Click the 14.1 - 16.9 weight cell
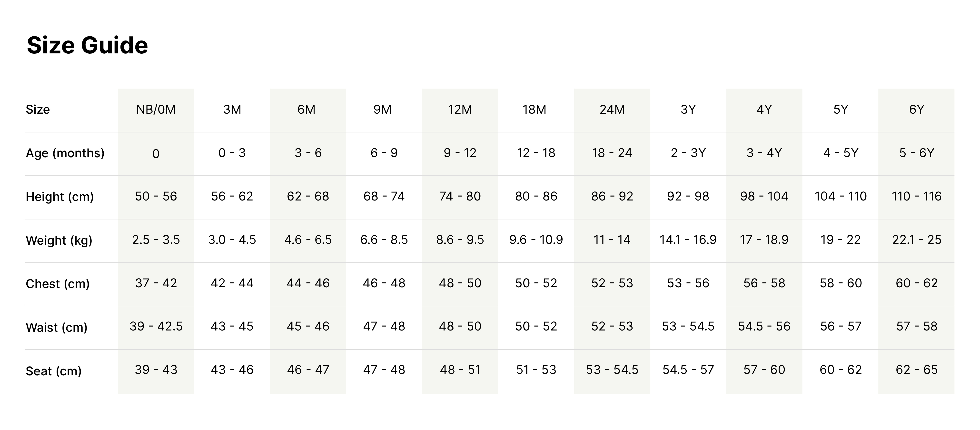The image size is (980, 430). (x=688, y=240)
